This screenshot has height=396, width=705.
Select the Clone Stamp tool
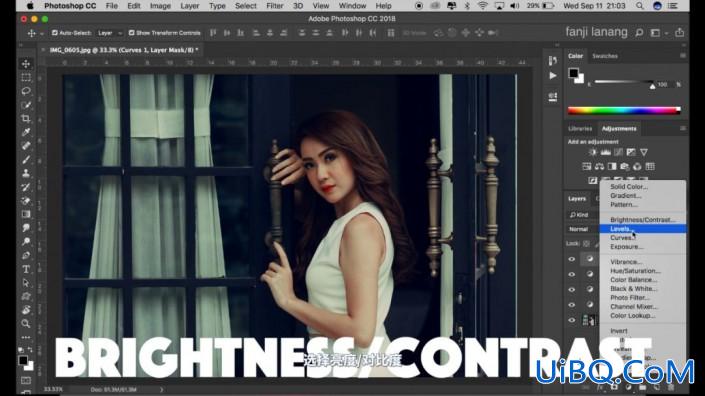26,173
